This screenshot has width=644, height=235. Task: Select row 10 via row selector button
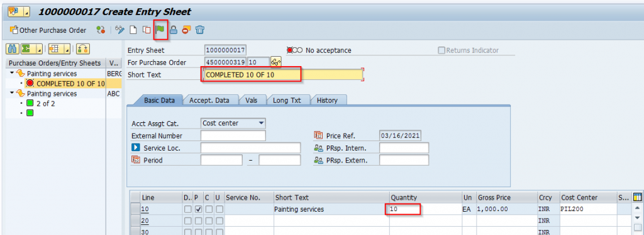coord(135,209)
